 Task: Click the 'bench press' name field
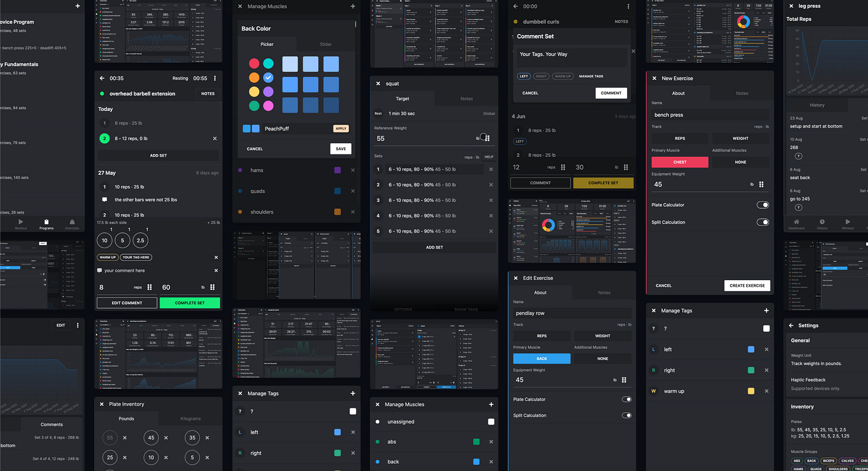(710, 115)
